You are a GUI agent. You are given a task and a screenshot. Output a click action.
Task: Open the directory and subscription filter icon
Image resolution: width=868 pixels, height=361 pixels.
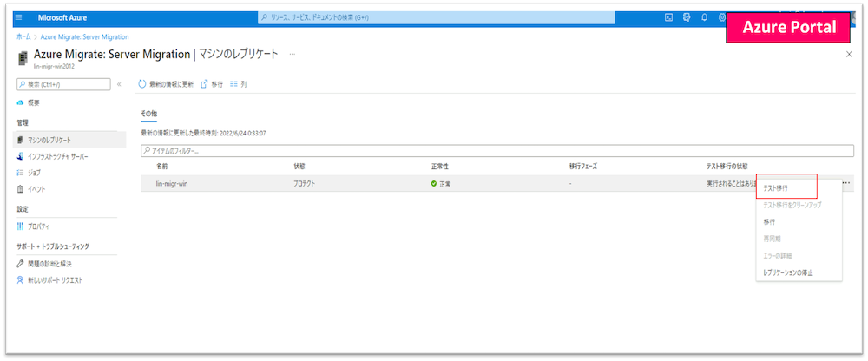point(687,17)
